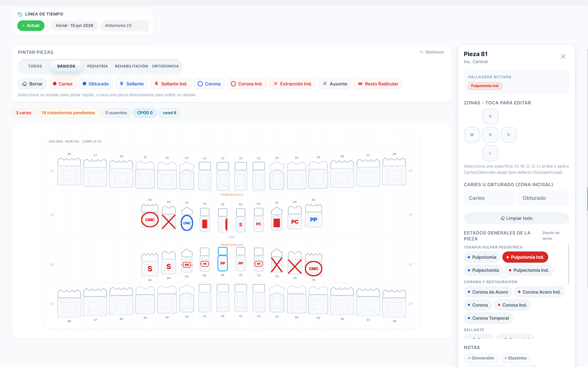This screenshot has height=367, width=588.
Task: Switch to the ORTODONCIA tab
Action: click(x=165, y=66)
